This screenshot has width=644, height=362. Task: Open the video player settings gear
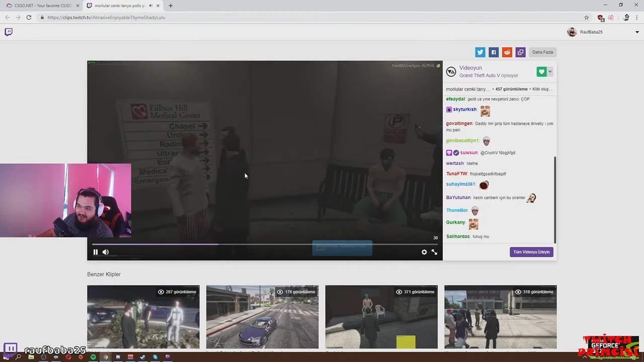[x=424, y=252]
